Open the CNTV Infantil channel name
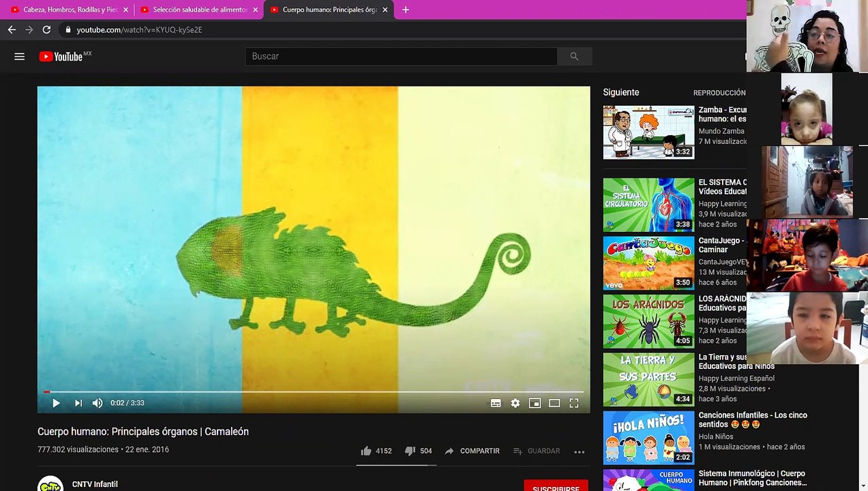This screenshot has width=868, height=491. (x=95, y=484)
